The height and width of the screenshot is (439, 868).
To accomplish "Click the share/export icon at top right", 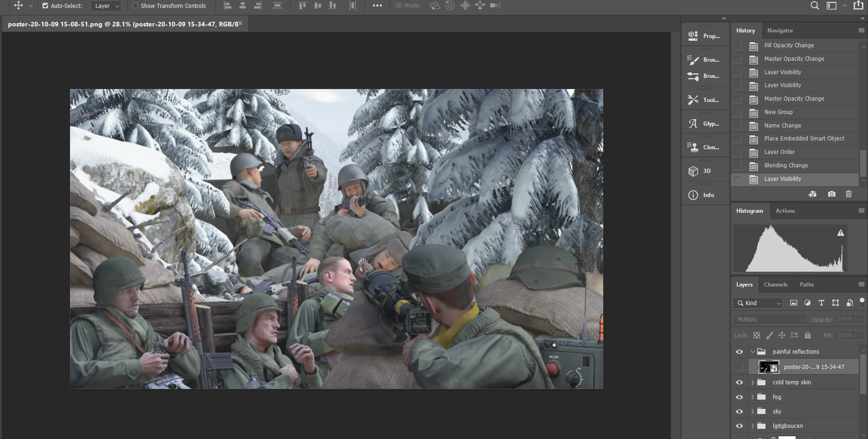I will [x=859, y=6].
